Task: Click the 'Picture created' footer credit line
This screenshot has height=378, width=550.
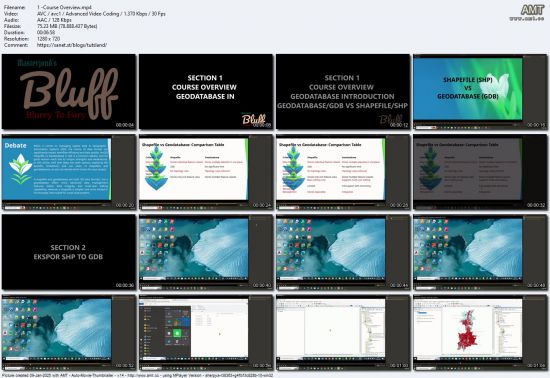Action: coord(137,375)
